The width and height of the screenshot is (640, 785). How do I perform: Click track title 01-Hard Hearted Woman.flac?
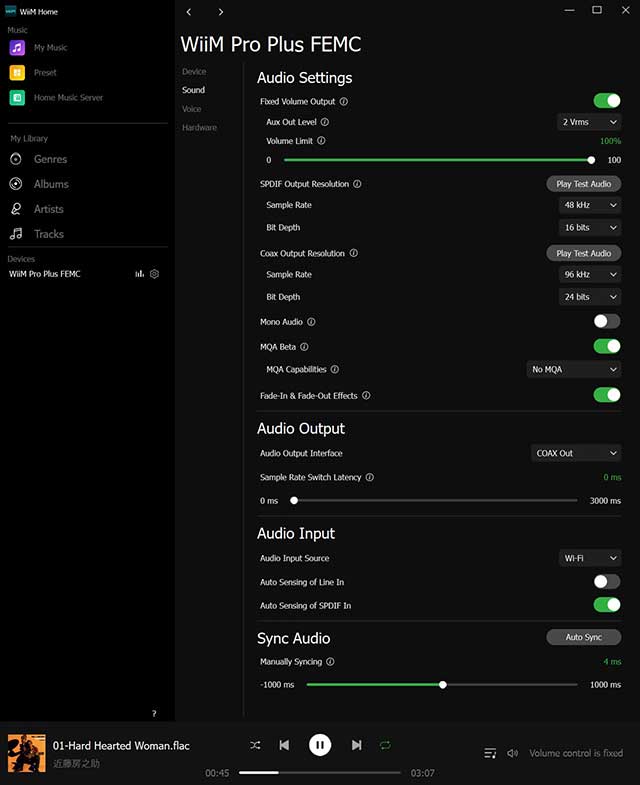[121, 746]
